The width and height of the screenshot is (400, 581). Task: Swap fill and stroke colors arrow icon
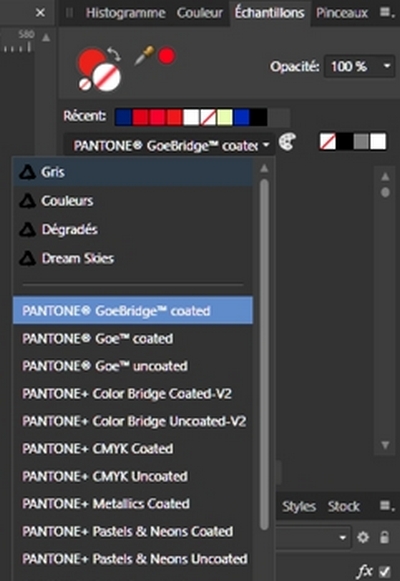pyautogui.click(x=114, y=54)
